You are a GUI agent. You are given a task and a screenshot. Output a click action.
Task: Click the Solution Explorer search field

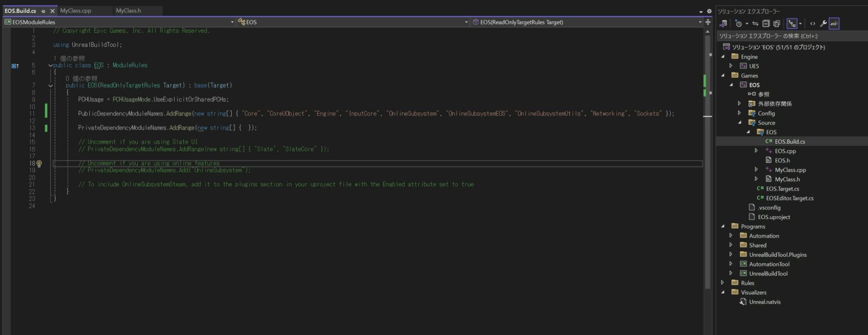(791, 36)
